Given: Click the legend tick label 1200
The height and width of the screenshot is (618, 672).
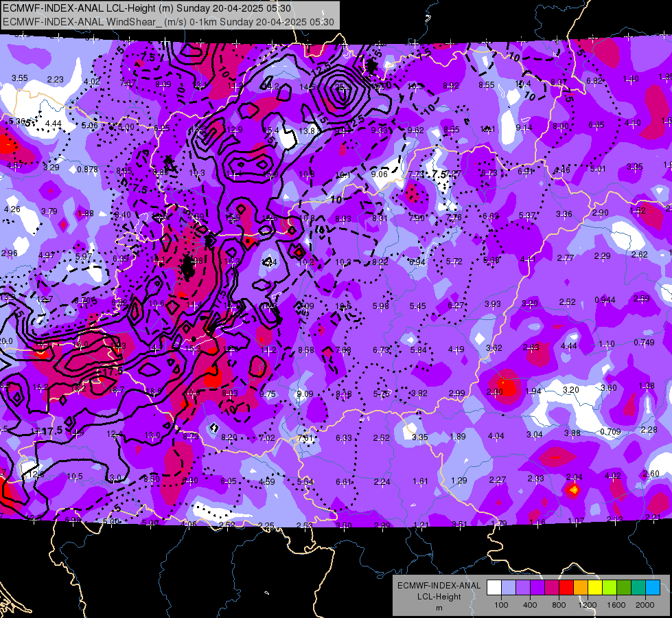Looking at the screenshot, I should point(587,605).
